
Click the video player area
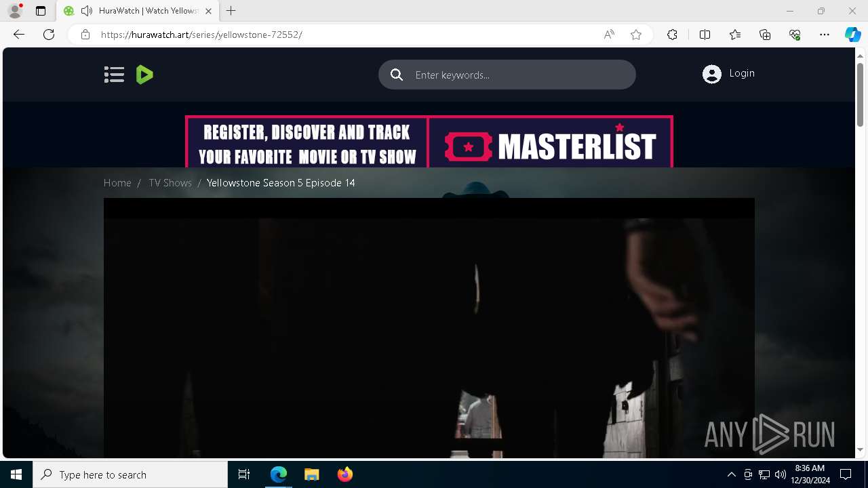429,328
